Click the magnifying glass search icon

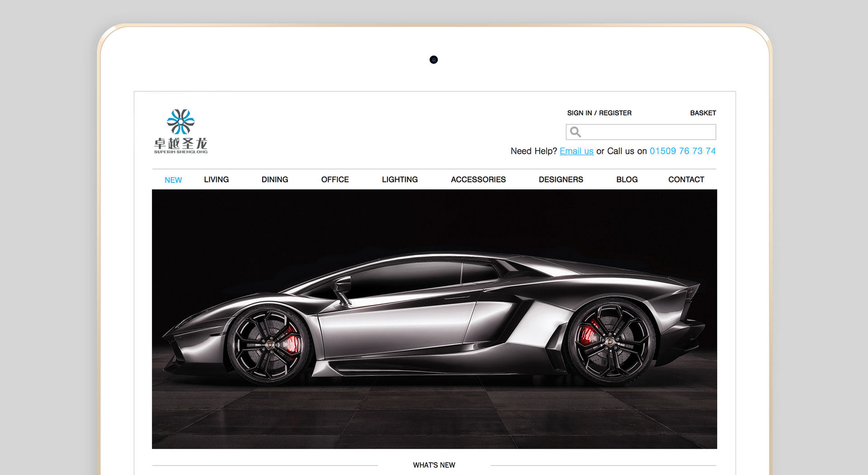point(575,132)
